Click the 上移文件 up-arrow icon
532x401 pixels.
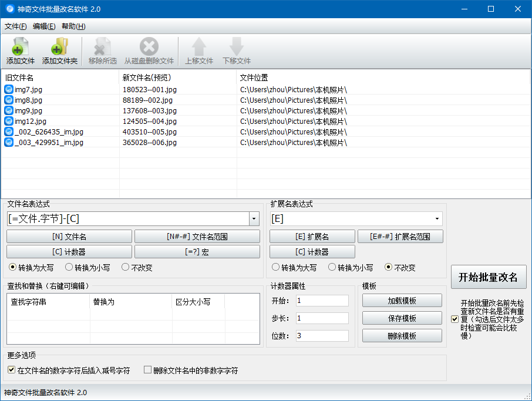pos(199,47)
